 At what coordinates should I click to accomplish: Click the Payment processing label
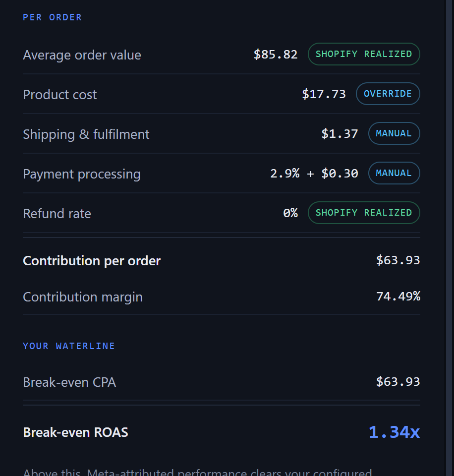click(x=82, y=174)
